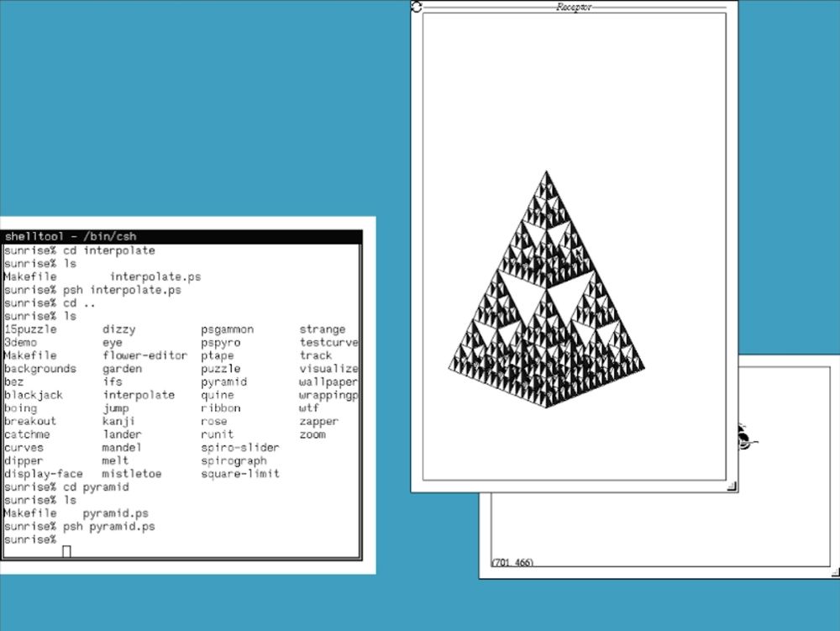840x631 pixels.
Task: Click the small drawing in the back window
Action: [746, 437]
